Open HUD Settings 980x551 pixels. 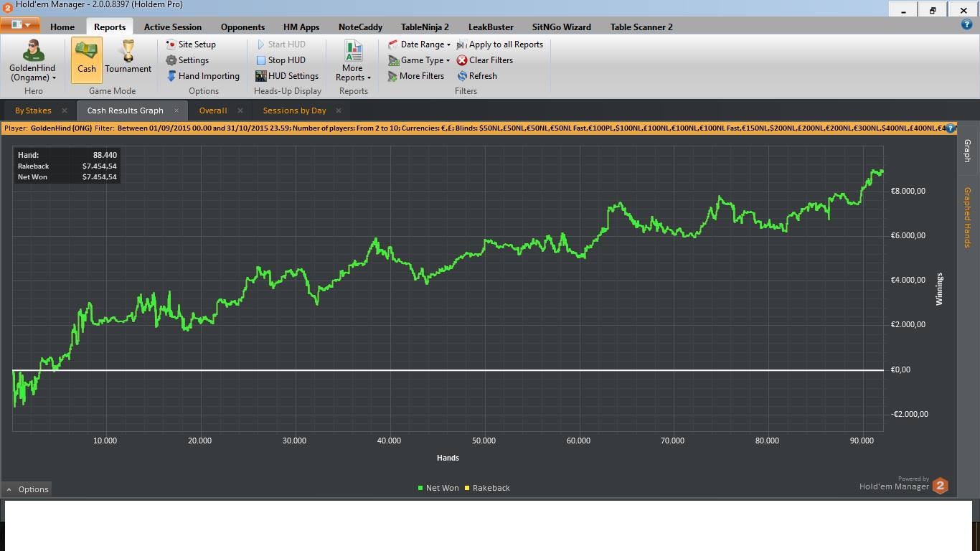287,76
